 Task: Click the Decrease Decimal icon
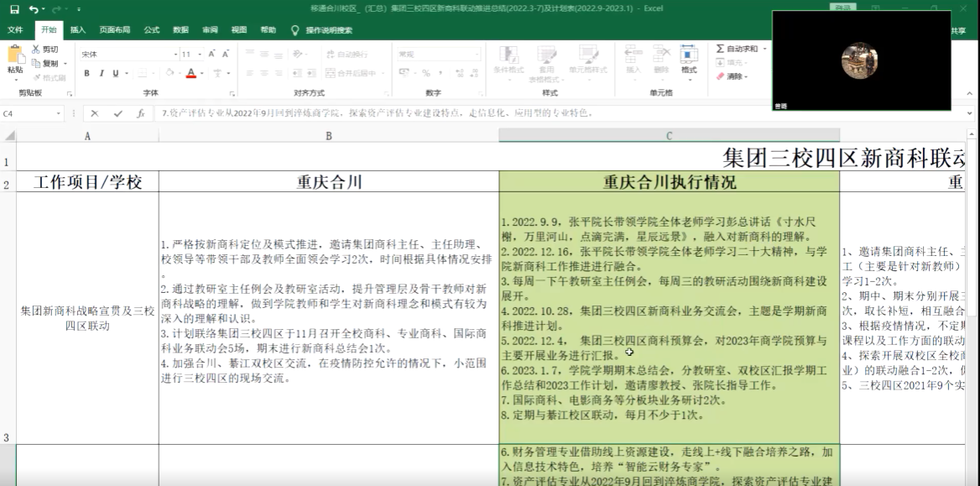tap(473, 73)
